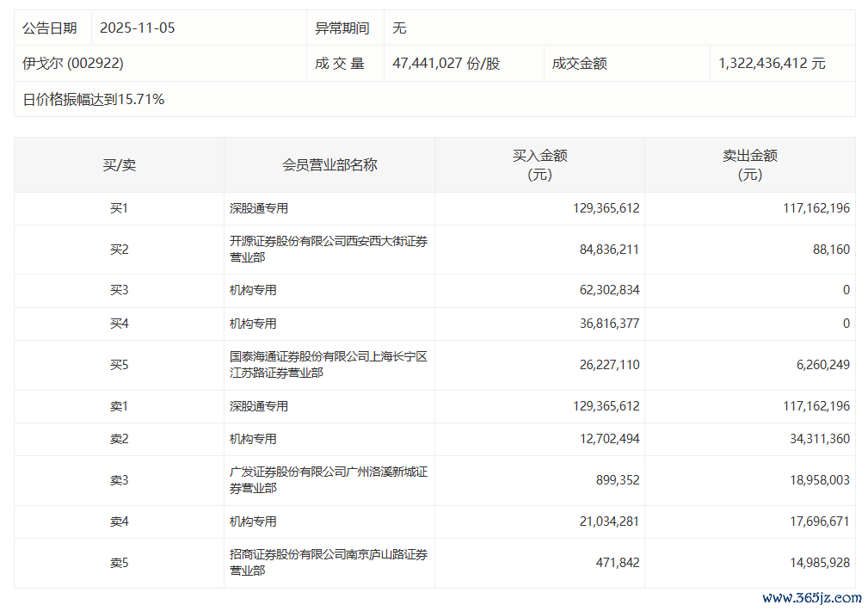Click the 卖出金额 (元) column header
The image size is (868, 611).
pyautogui.click(x=749, y=164)
